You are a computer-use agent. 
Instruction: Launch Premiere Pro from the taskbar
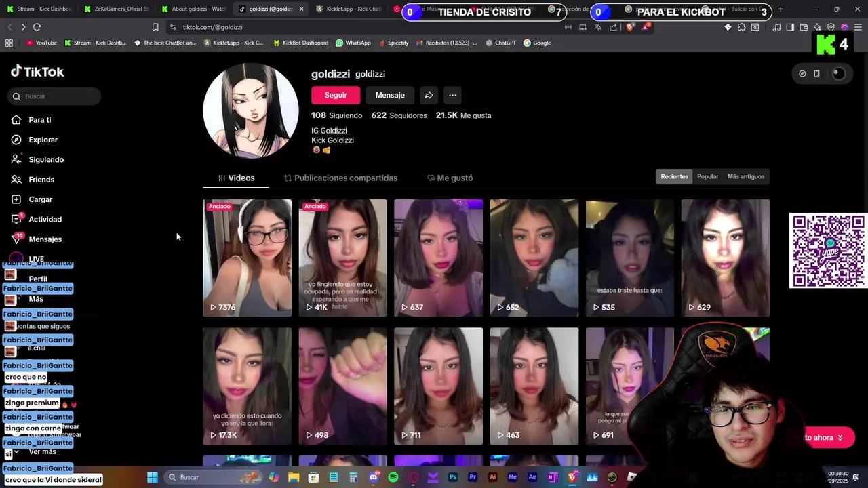click(473, 477)
